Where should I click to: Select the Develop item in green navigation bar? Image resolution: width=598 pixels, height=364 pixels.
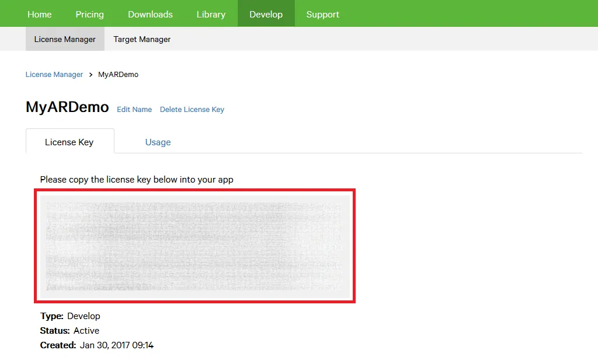click(266, 14)
